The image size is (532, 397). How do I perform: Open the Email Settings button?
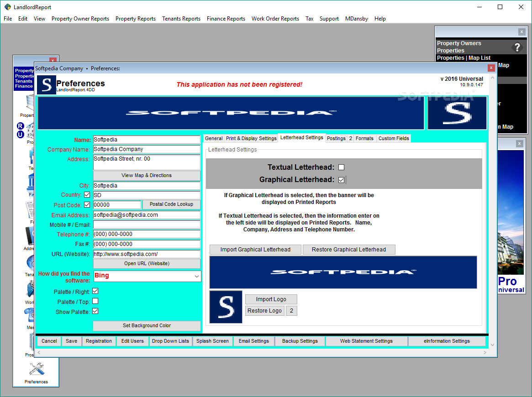click(x=253, y=341)
